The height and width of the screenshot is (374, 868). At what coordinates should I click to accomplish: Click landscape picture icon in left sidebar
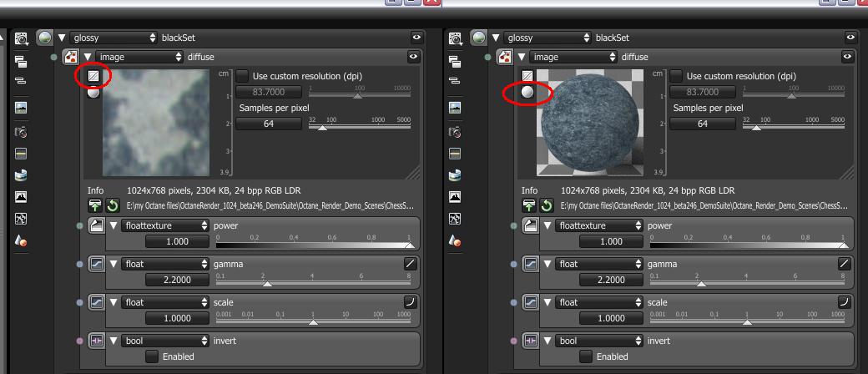click(21, 108)
